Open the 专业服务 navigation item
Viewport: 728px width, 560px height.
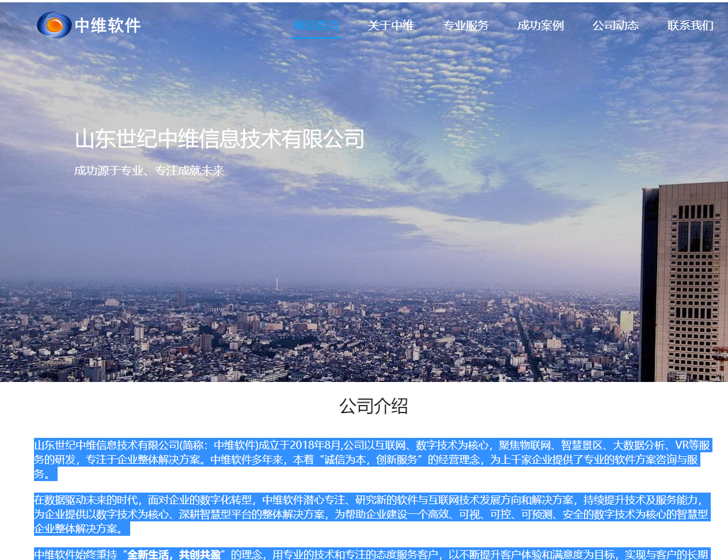tap(466, 25)
